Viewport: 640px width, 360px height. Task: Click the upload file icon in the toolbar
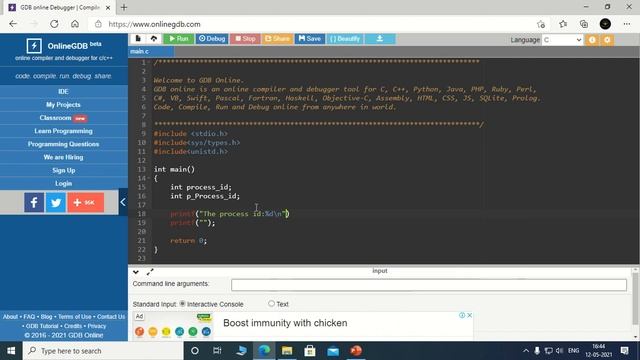[153, 39]
